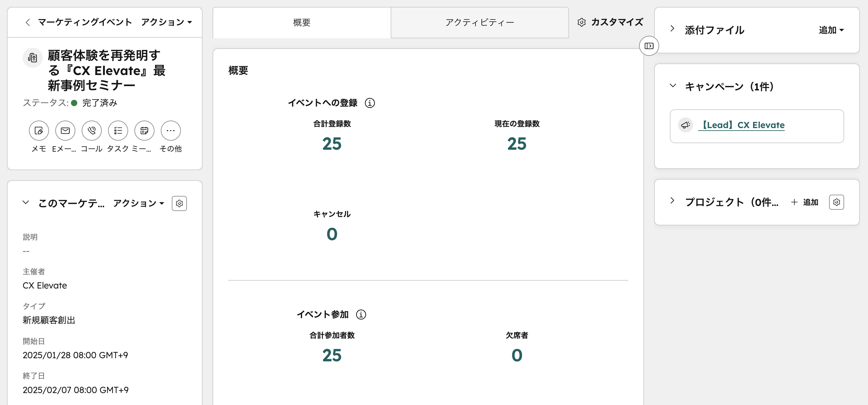
Task: Open settings gear for プロジェクト card
Action: coord(836,202)
